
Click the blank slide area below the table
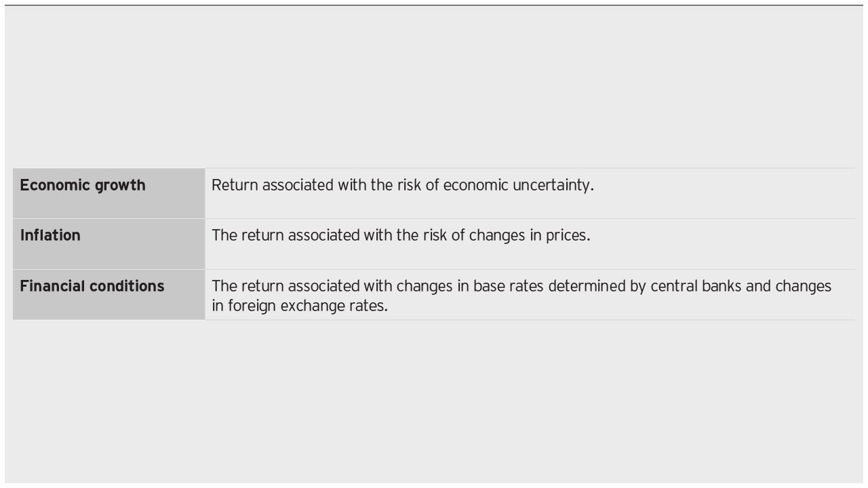[x=434, y=401]
